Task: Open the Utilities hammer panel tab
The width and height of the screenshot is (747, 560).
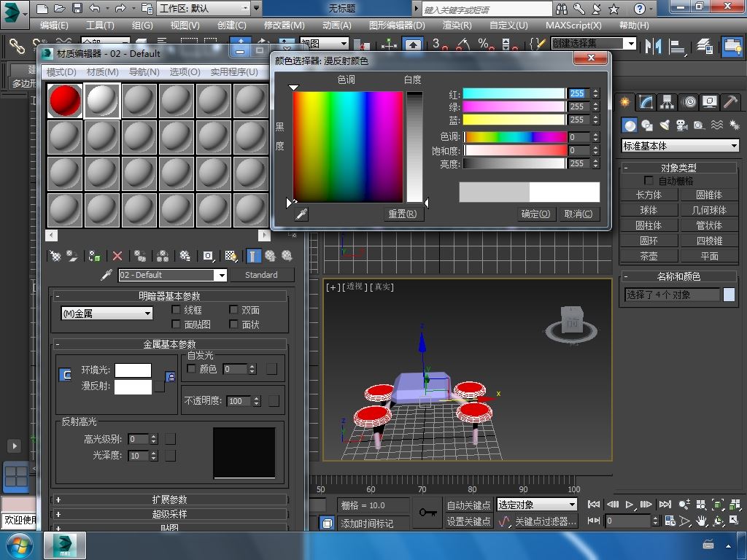Action: tap(730, 101)
